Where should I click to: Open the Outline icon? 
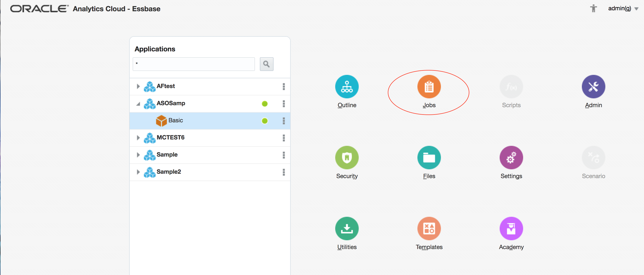(347, 87)
